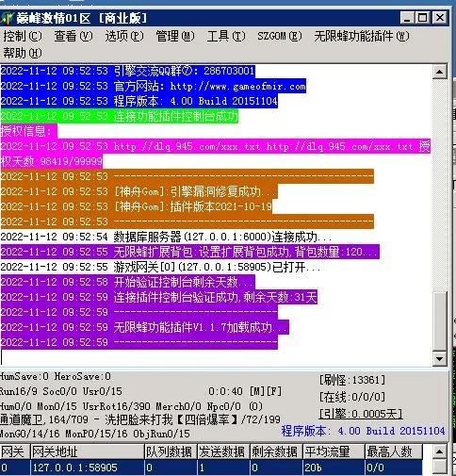Click the 通道魔卫 四倍爆率 status line
The height and width of the screenshot is (476, 456).
[140, 419]
